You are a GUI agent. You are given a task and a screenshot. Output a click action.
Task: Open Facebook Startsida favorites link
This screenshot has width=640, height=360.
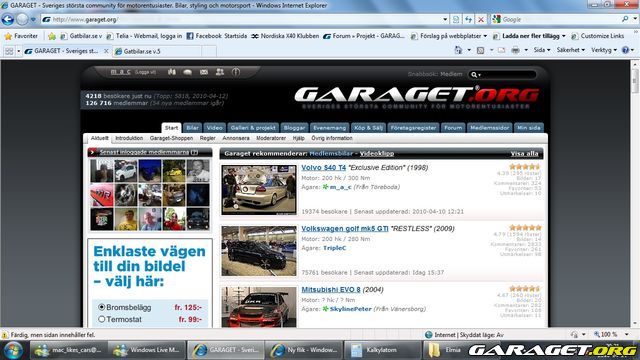click(x=216, y=36)
